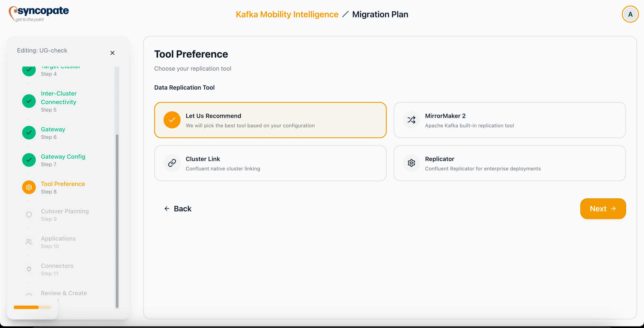
Task: Close the Editing: UG-check panel
Action: (x=112, y=53)
